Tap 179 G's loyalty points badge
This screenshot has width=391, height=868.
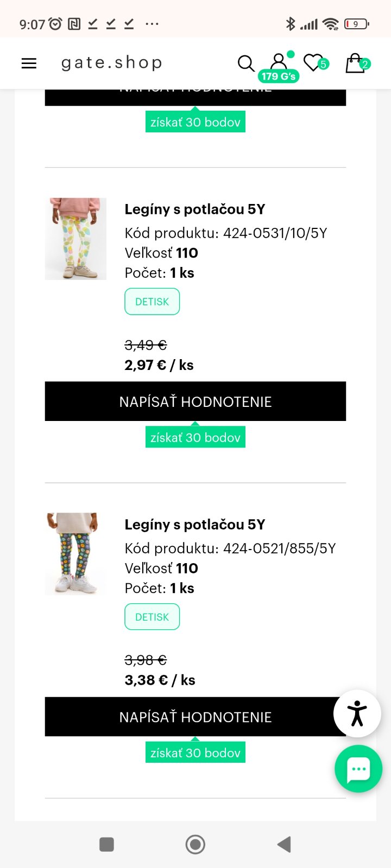pos(279,76)
